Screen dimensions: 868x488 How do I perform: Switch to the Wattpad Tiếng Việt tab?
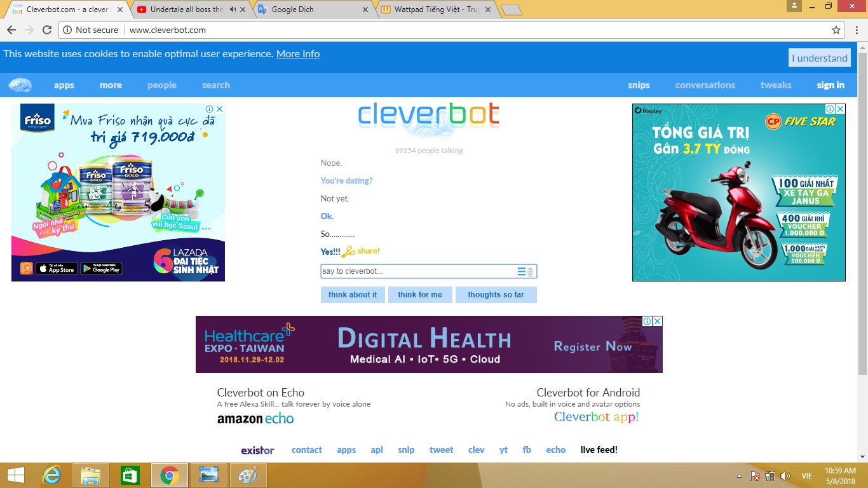(x=437, y=10)
